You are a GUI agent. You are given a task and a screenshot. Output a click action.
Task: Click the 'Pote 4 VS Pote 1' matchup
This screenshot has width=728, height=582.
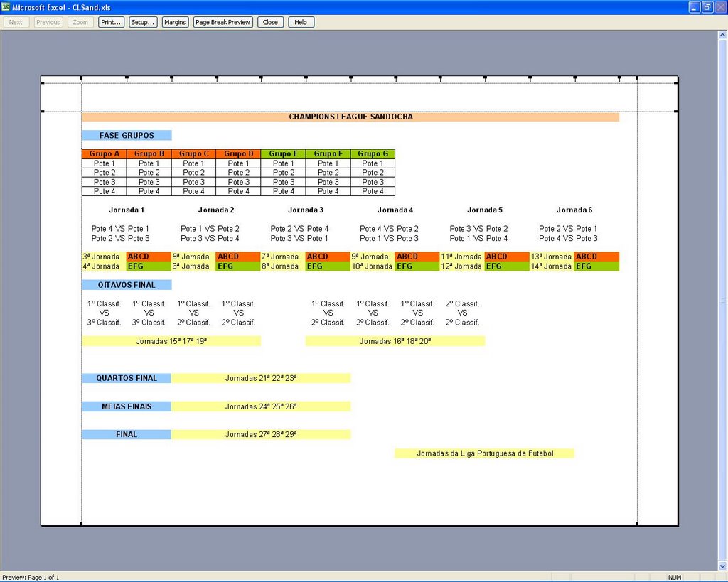tap(120, 229)
